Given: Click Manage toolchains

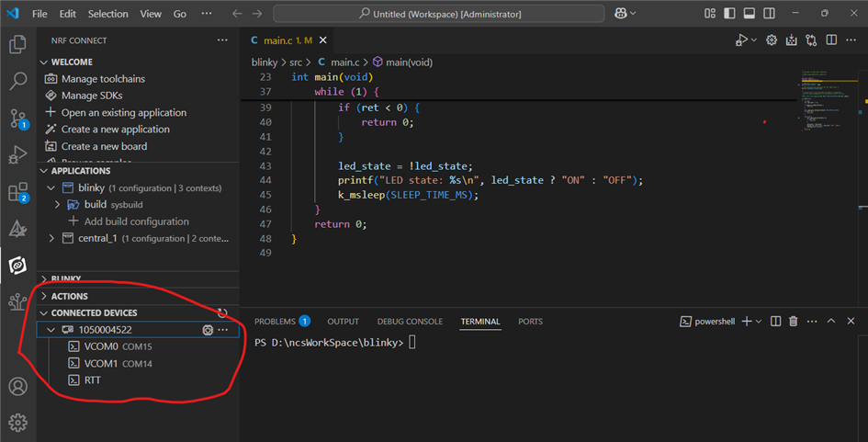Looking at the screenshot, I should click(x=103, y=79).
